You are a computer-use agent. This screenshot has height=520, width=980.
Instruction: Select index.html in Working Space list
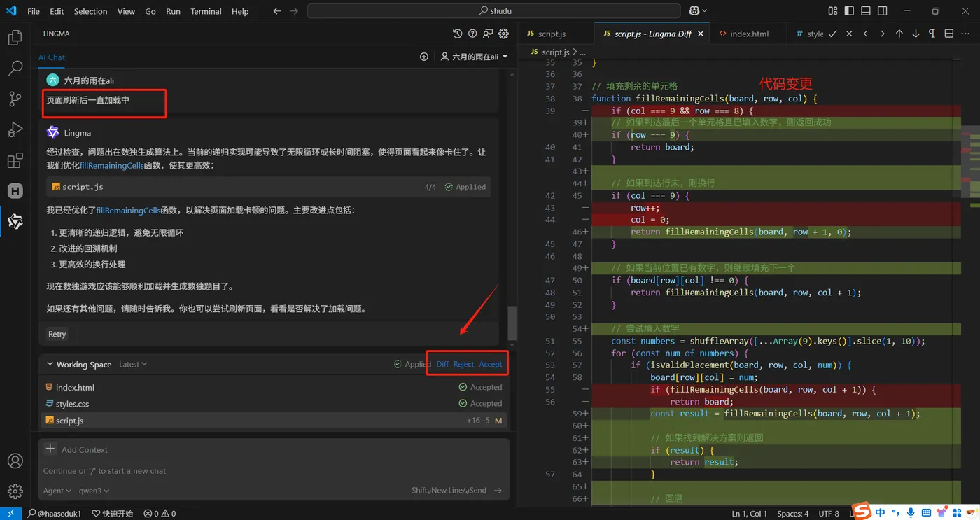(273, 387)
